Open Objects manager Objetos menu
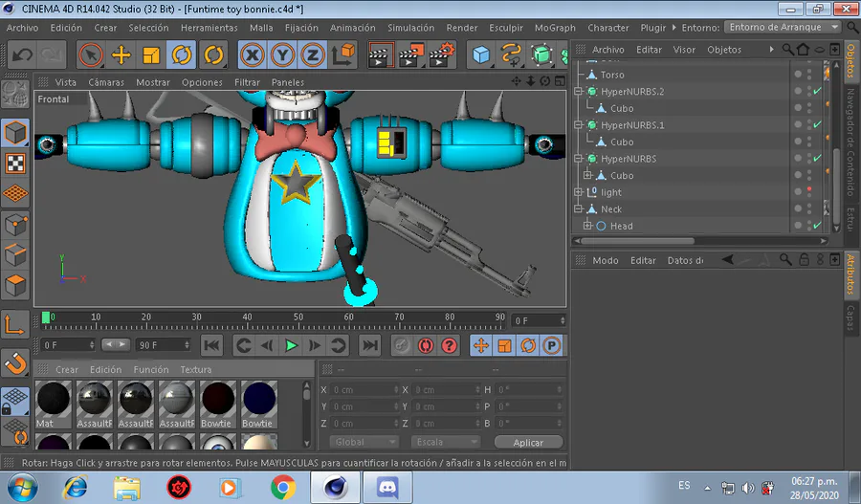The height and width of the screenshot is (504, 861). tap(724, 50)
